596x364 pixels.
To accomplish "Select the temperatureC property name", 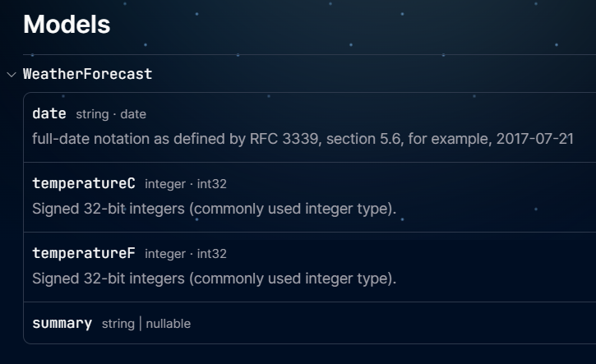I will coord(84,183).
